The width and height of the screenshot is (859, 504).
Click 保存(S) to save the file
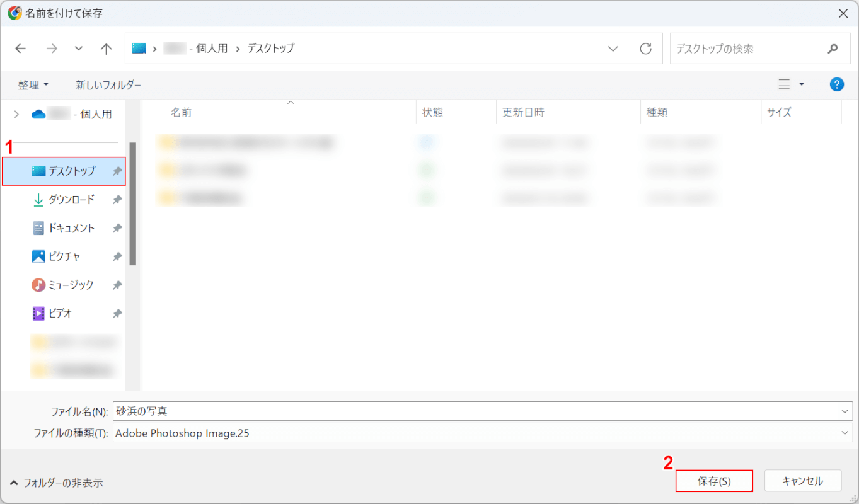pyautogui.click(x=714, y=481)
